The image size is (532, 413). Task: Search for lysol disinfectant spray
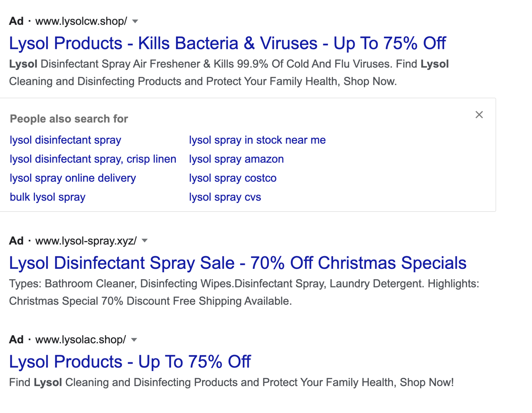[x=65, y=140]
